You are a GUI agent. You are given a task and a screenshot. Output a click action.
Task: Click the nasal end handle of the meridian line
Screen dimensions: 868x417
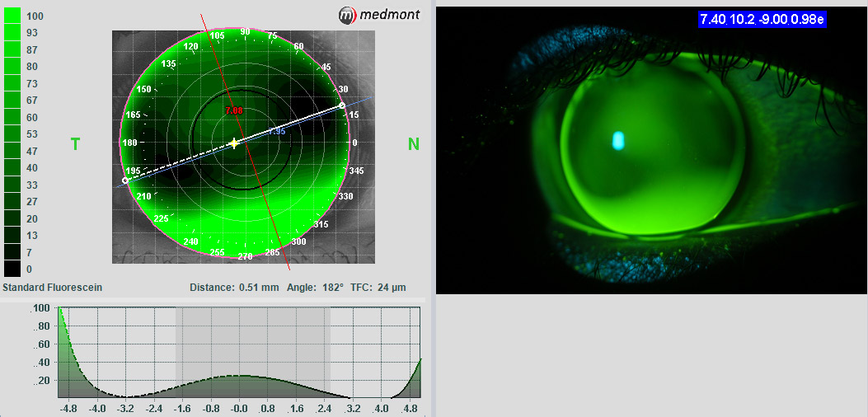[x=342, y=106]
